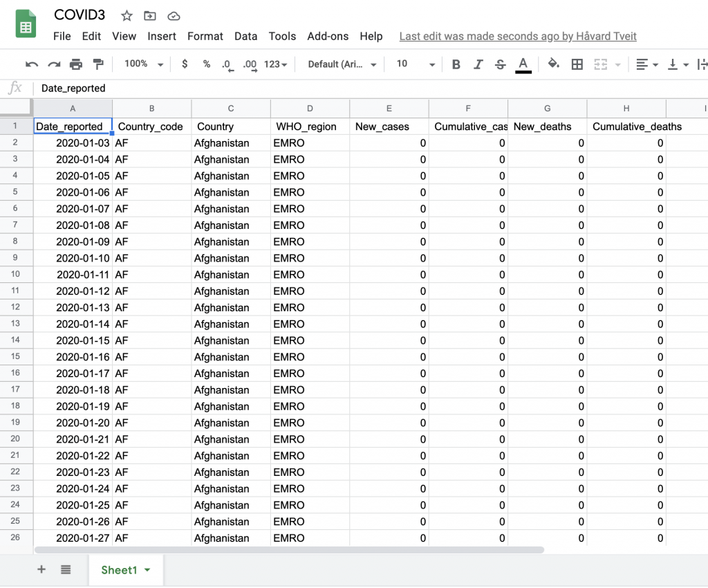Select the Afghanistan cell in row 14
Screen dimensions: 708x588
pyautogui.click(x=231, y=340)
